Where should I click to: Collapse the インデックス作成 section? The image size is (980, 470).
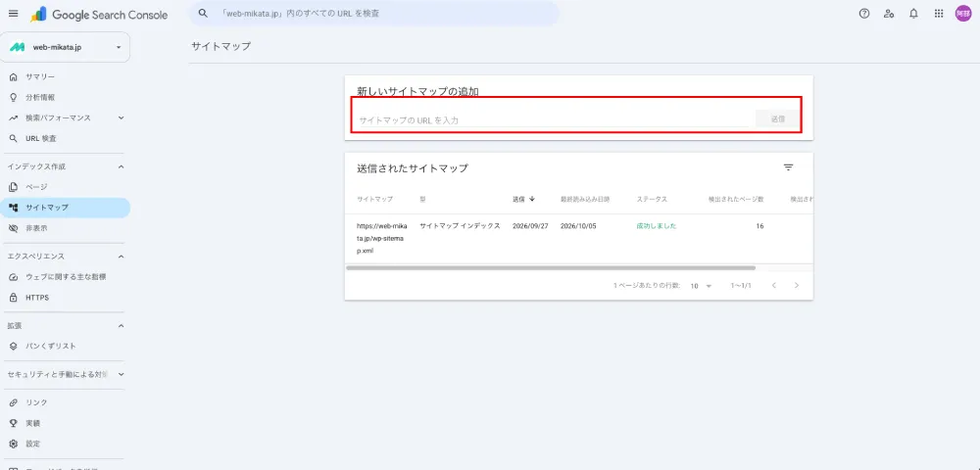(121, 166)
